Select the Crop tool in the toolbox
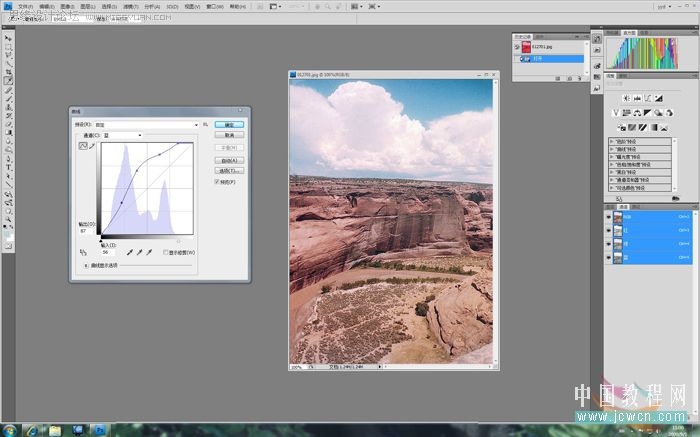Screen dimensions: 700x437 coord(8,72)
